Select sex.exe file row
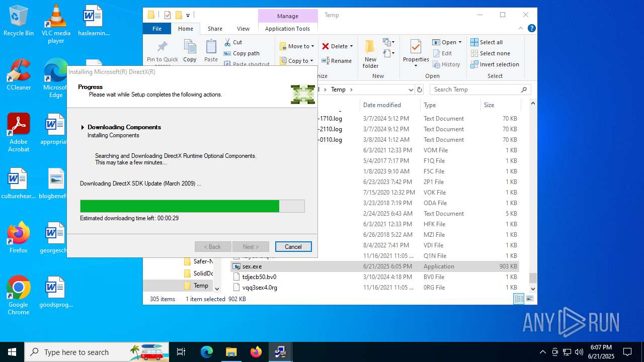 click(375, 266)
